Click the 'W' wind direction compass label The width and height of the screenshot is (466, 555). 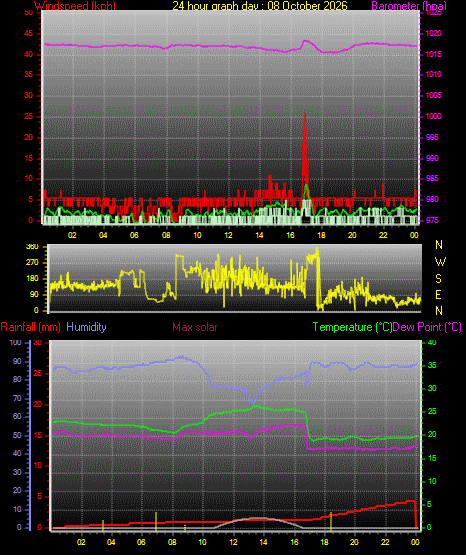440,262
